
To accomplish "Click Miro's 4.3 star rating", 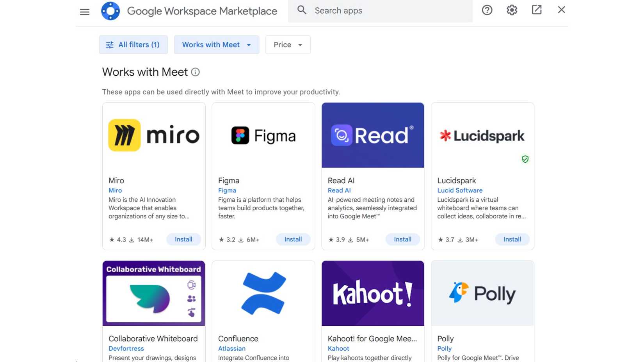I will coord(117,240).
